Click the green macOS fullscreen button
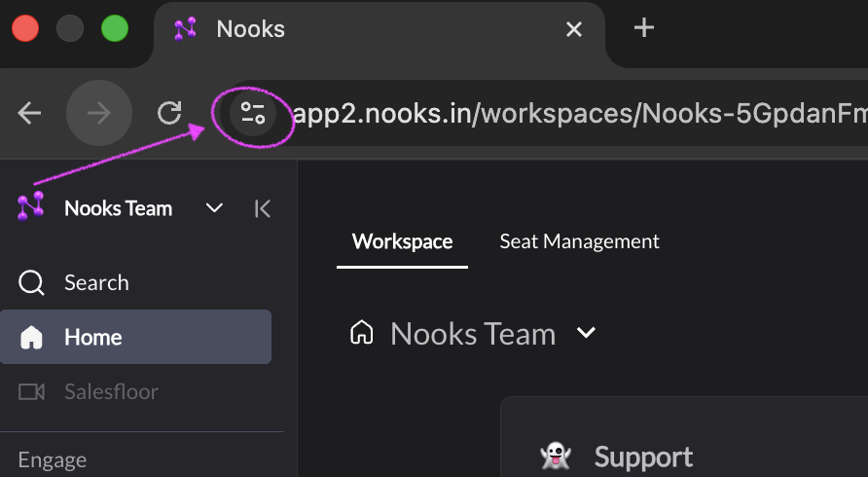The image size is (868, 477). coord(115,28)
